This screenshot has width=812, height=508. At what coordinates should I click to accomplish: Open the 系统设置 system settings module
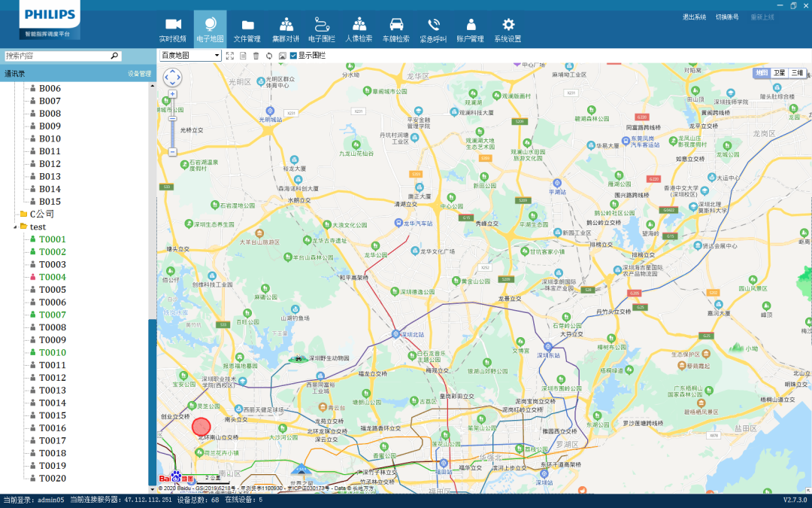[507, 30]
